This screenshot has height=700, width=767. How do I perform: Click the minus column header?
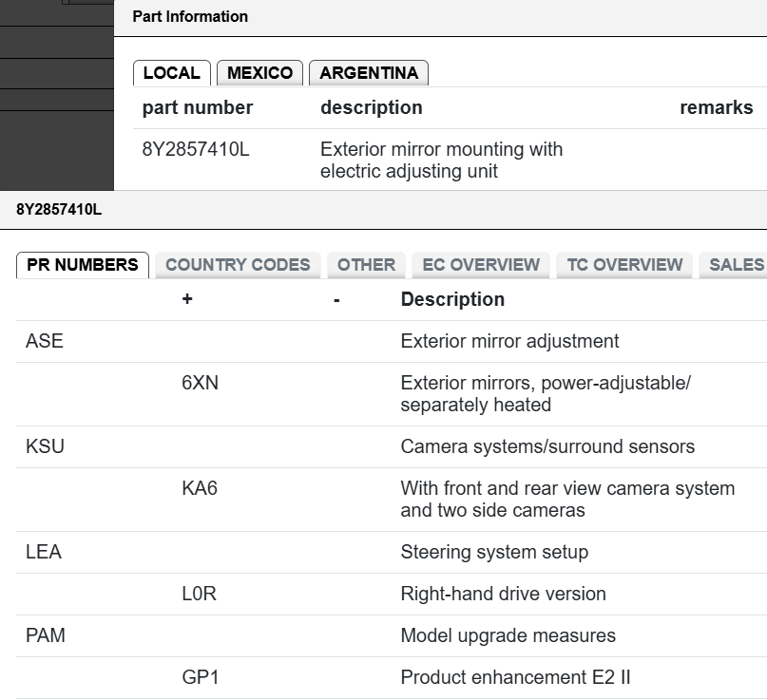tap(336, 299)
